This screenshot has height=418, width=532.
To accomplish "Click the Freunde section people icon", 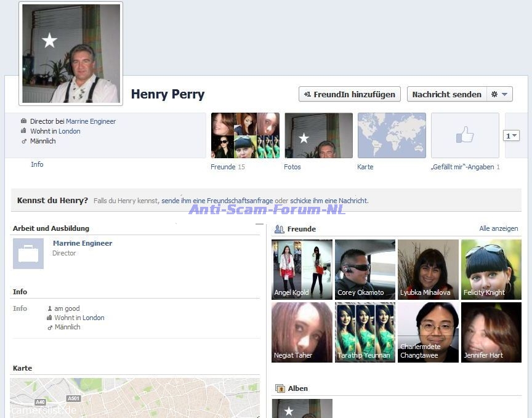I will [x=280, y=229].
